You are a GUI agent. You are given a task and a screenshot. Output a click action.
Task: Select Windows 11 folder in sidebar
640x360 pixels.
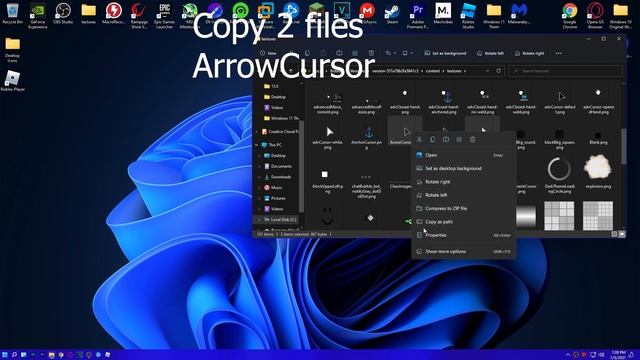(282, 118)
